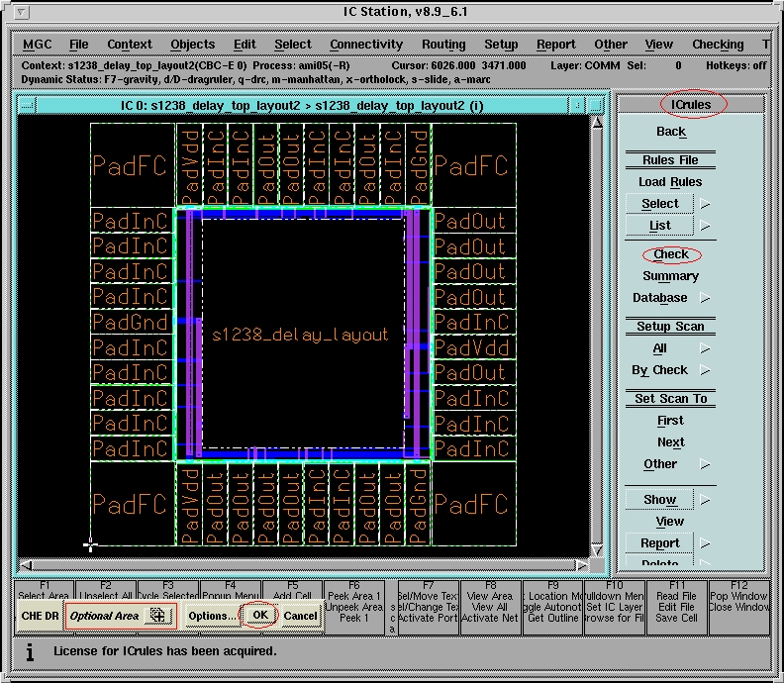Expand the arrow beside Select in ICrules palette
This screenshot has width=784, height=683.
[705, 204]
